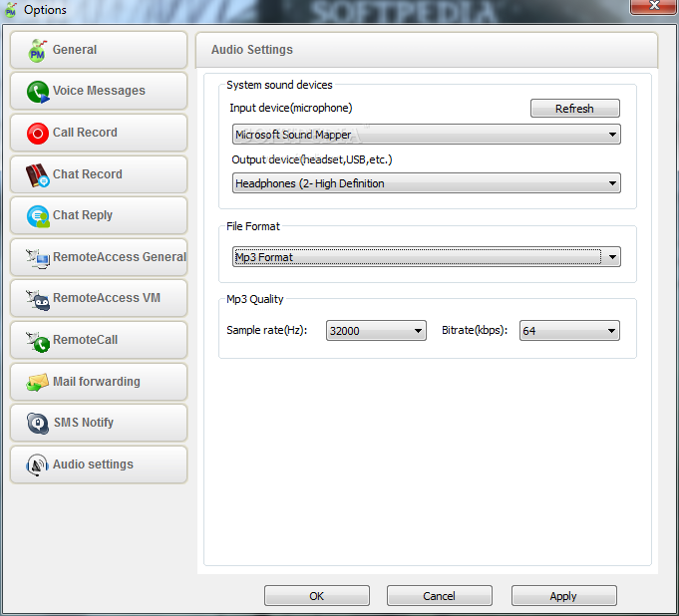Screen dimensions: 679x616
Task: Open the General settings page
Action: click(x=99, y=50)
